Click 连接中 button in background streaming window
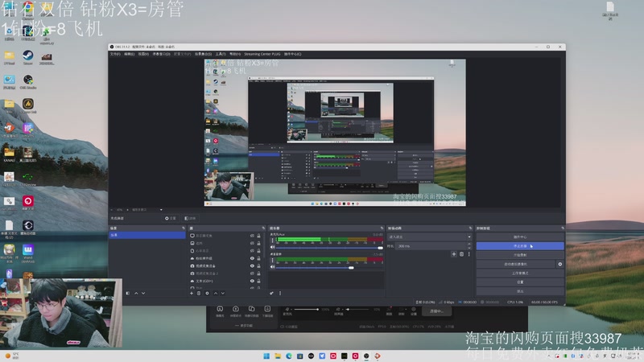 (x=436, y=311)
